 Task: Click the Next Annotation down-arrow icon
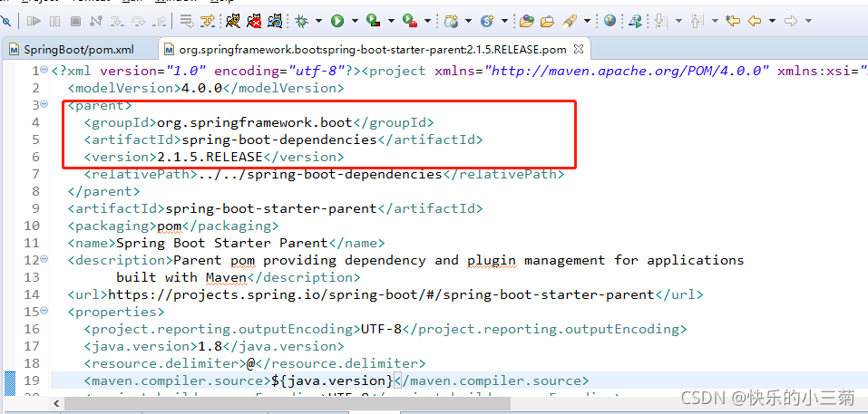[x=660, y=21]
